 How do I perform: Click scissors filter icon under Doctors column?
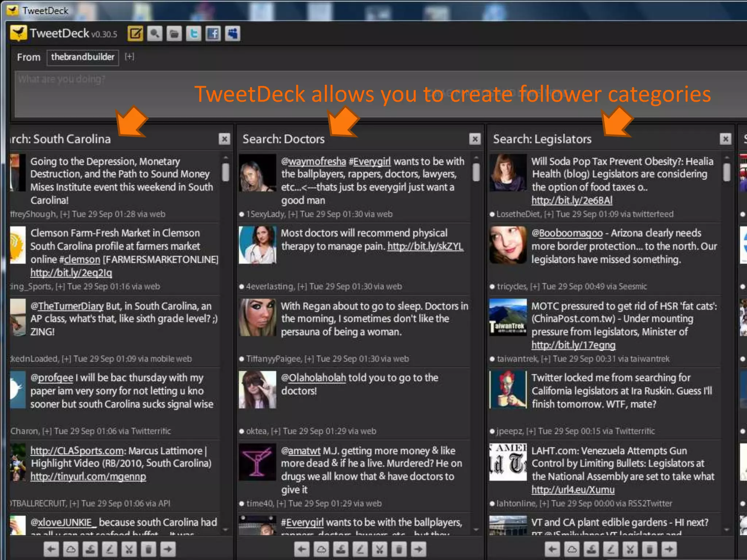pyautogui.click(x=379, y=549)
